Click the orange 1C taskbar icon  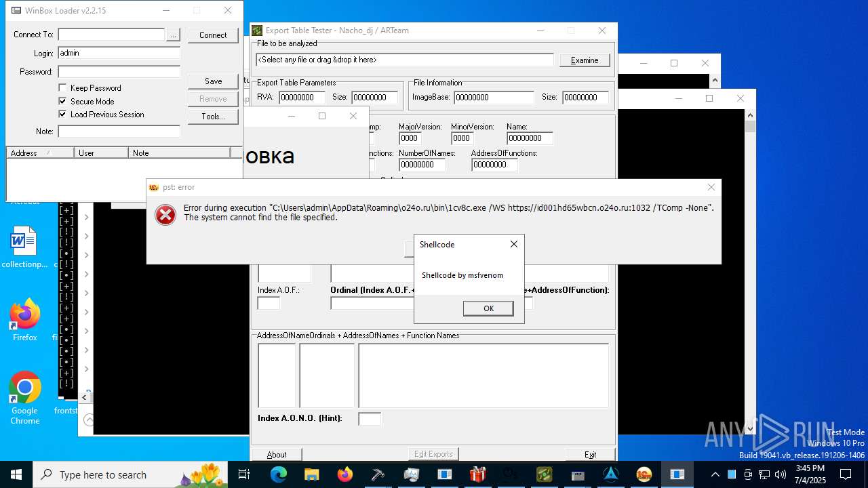644,474
